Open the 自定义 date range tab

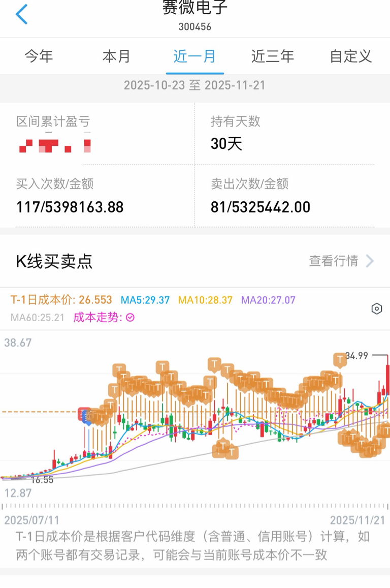(x=351, y=56)
